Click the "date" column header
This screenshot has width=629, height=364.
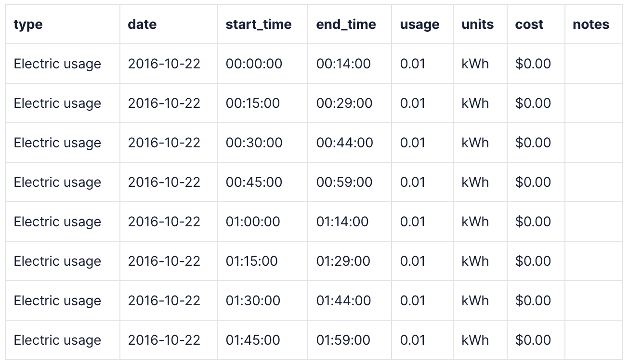pos(142,25)
